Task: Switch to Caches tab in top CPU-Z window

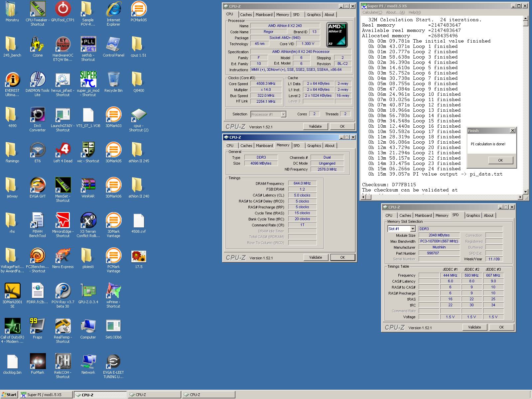Action: click(x=246, y=15)
